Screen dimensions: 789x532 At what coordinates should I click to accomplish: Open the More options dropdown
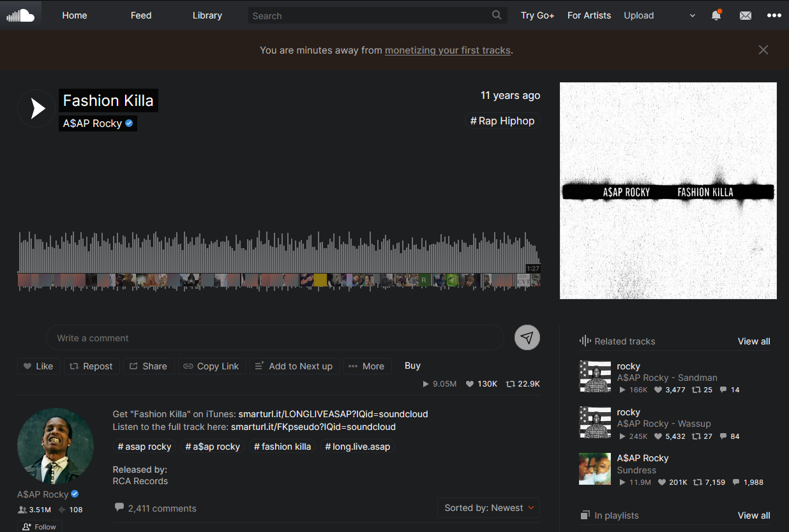(367, 366)
